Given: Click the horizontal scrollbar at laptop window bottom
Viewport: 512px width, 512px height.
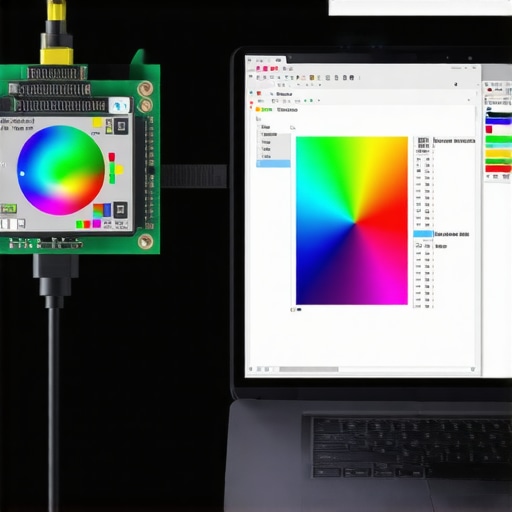Looking at the screenshot, I should click(309, 369).
